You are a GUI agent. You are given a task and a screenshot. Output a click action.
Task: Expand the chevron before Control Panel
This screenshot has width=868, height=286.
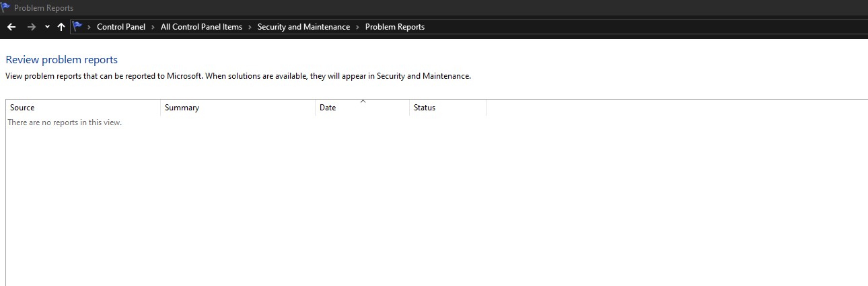click(89, 27)
